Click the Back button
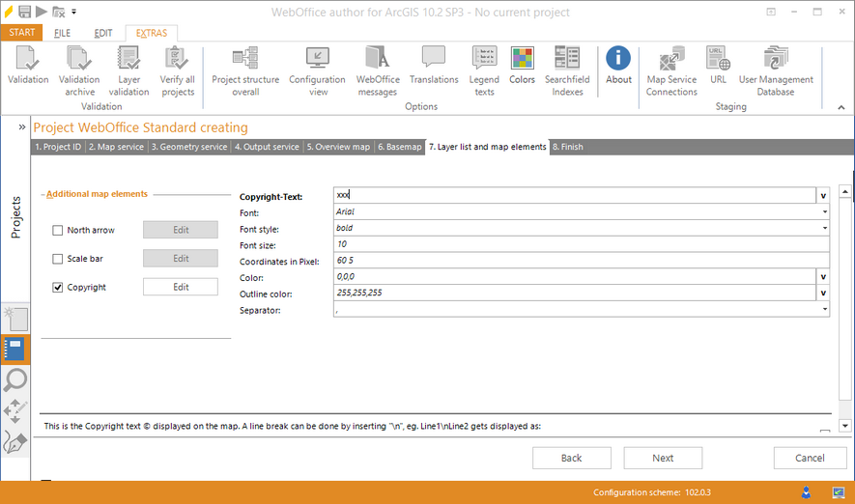Image resolution: width=855 pixels, height=504 pixels. pyautogui.click(x=572, y=459)
